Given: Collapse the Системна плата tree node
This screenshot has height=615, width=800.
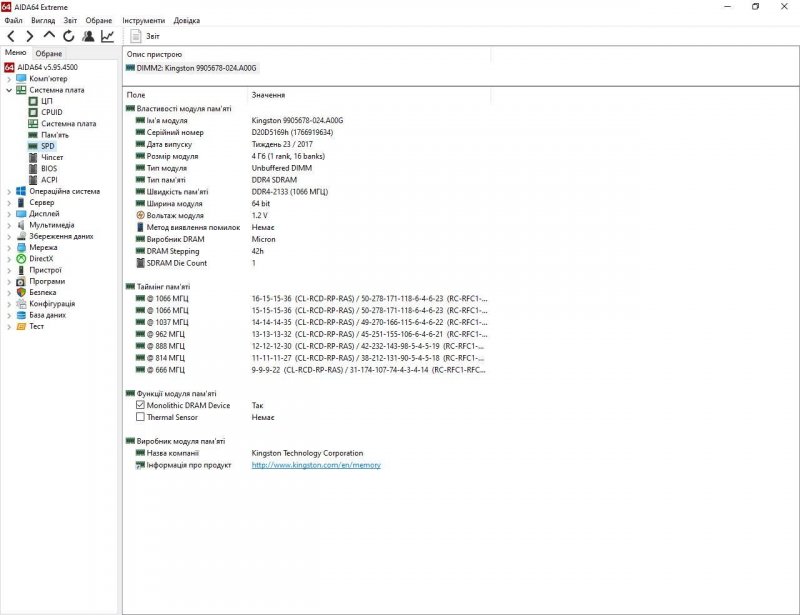Looking at the screenshot, I should (9, 90).
